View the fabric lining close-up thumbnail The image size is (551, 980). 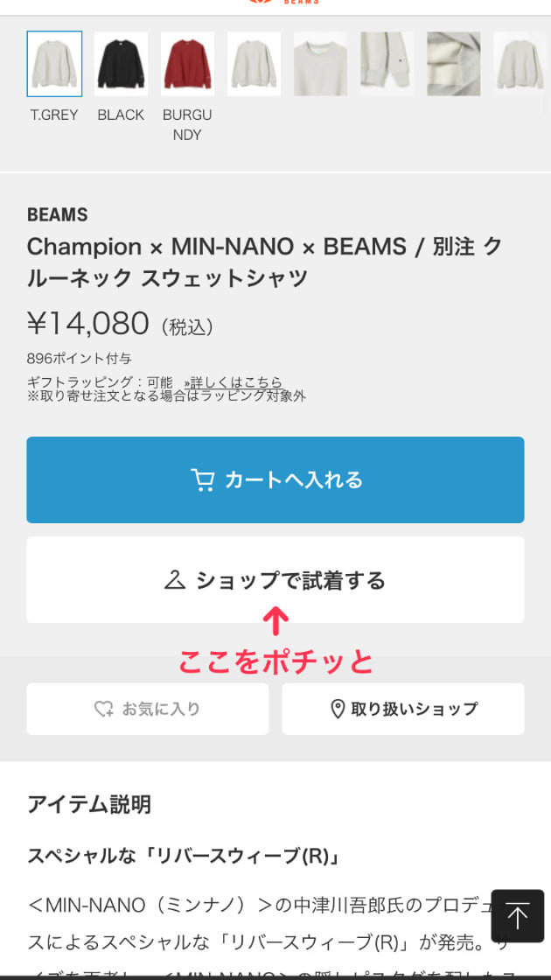454,64
